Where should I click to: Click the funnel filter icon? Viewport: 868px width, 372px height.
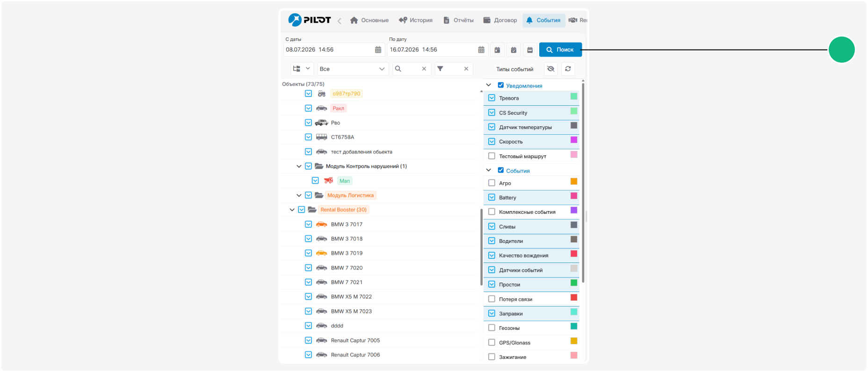(x=440, y=69)
